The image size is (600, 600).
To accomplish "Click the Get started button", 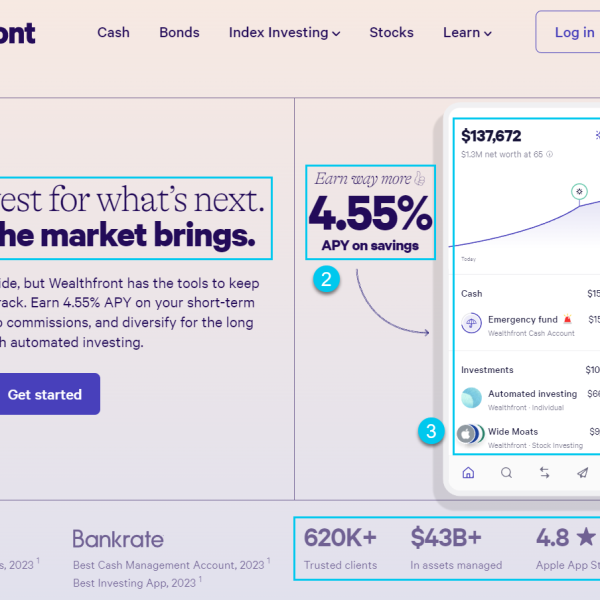I will click(45, 394).
